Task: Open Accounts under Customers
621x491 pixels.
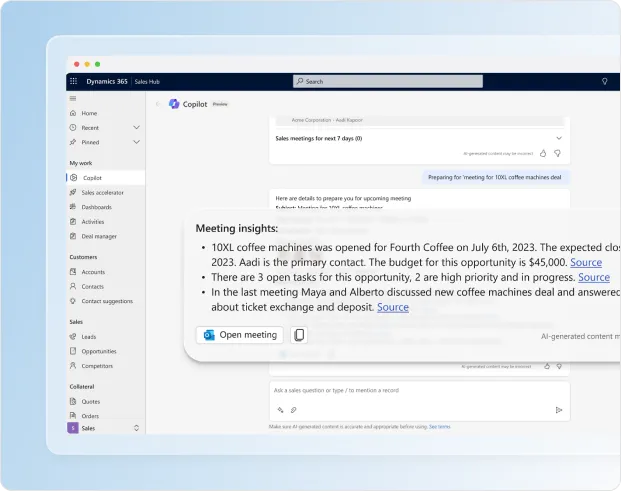Action: (93, 272)
